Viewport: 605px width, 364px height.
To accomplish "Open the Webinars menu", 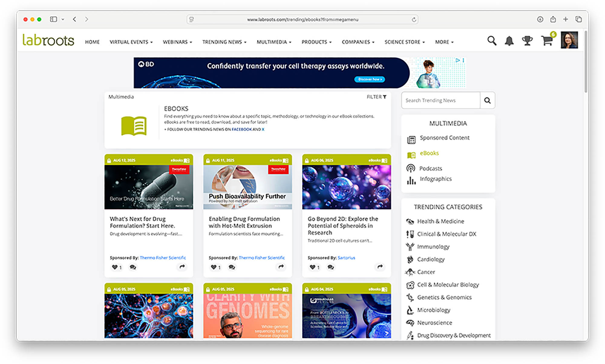I will [x=177, y=42].
